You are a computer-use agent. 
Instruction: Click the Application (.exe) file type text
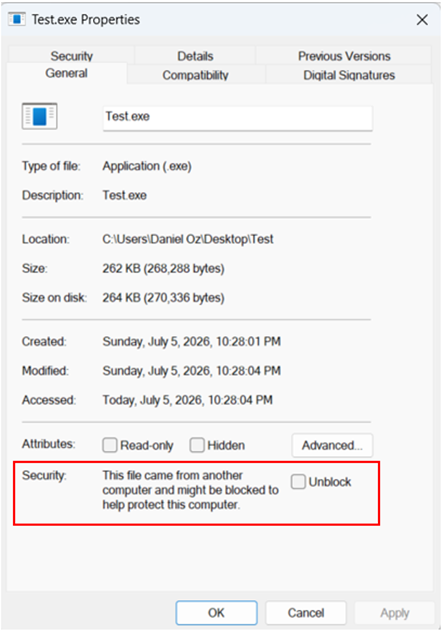(x=147, y=166)
